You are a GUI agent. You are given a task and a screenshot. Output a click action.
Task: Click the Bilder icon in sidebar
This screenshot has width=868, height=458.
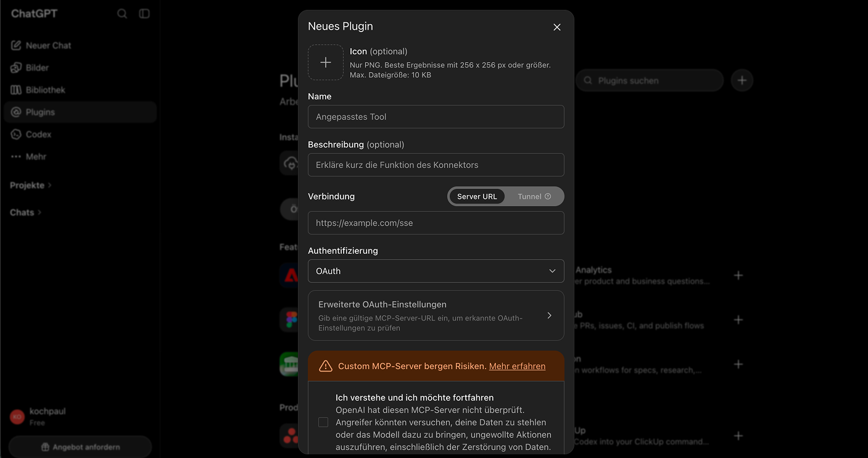tap(16, 68)
